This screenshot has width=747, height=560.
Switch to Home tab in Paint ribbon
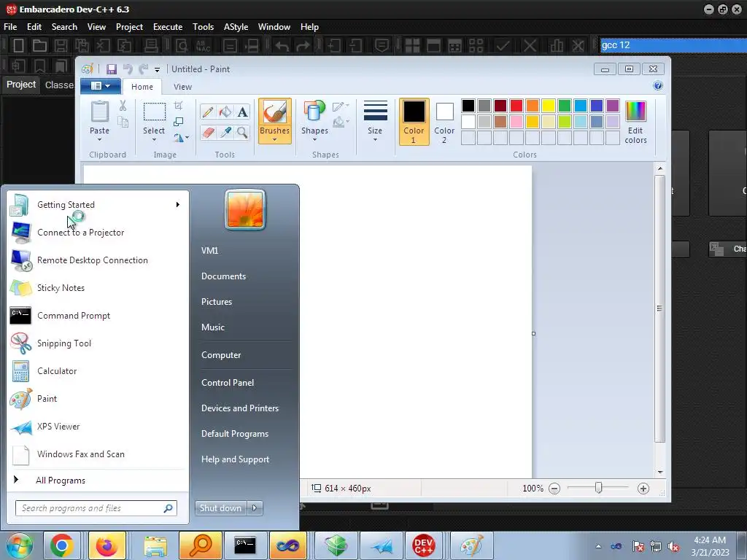pyautogui.click(x=142, y=87)
